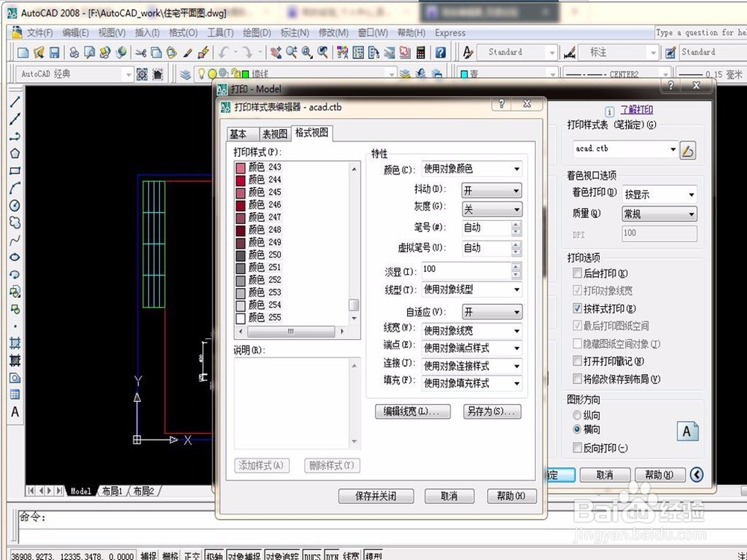The height and width of the screenshot is (560, 747).
Task: Switch to the 表视图 tab
Action: (x=275, y=134)
